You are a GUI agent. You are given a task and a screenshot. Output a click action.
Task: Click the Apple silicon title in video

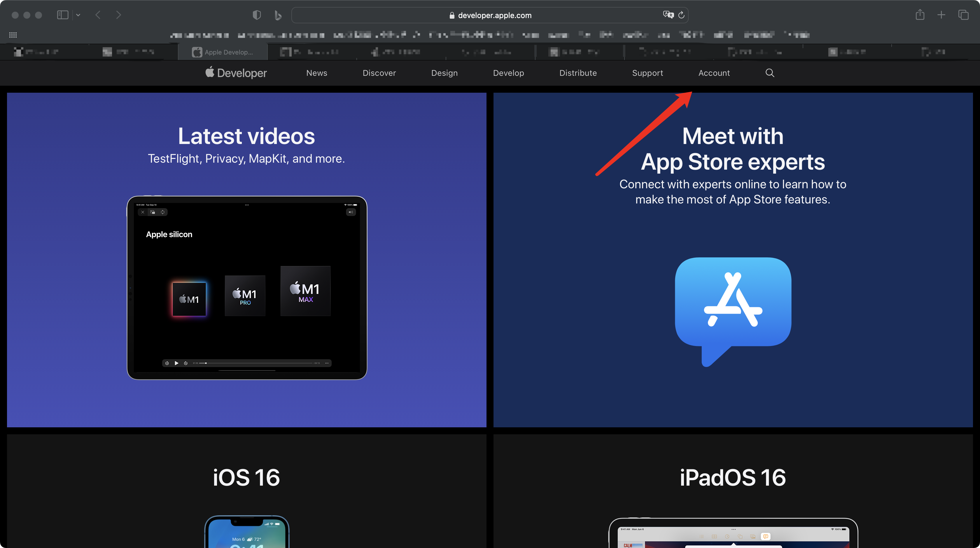169,234
